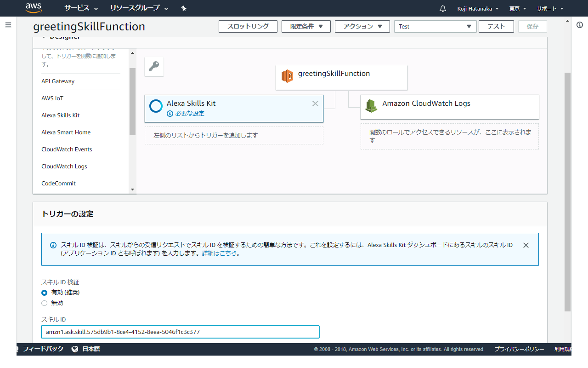This screenshot has height=368, width=588.
Task: Open the info panel icon at right edge
Action: point(580,25)
